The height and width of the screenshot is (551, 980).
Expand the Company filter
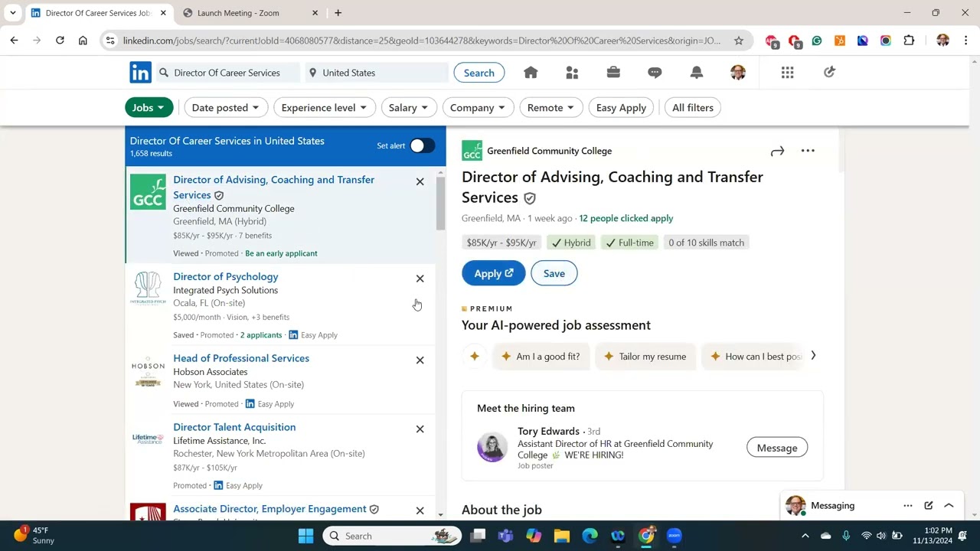click(x=478, y=107)
